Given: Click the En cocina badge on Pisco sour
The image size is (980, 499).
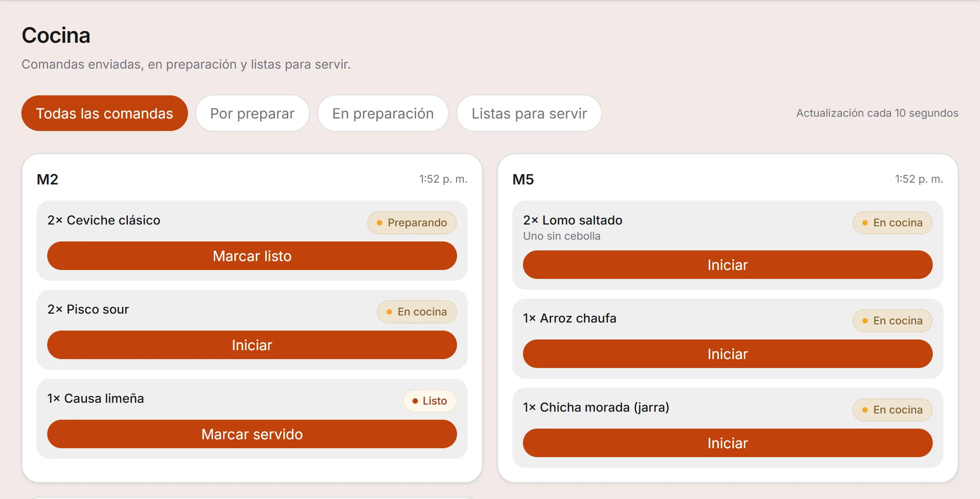Looking at the screenshot, I should (416, 311).
